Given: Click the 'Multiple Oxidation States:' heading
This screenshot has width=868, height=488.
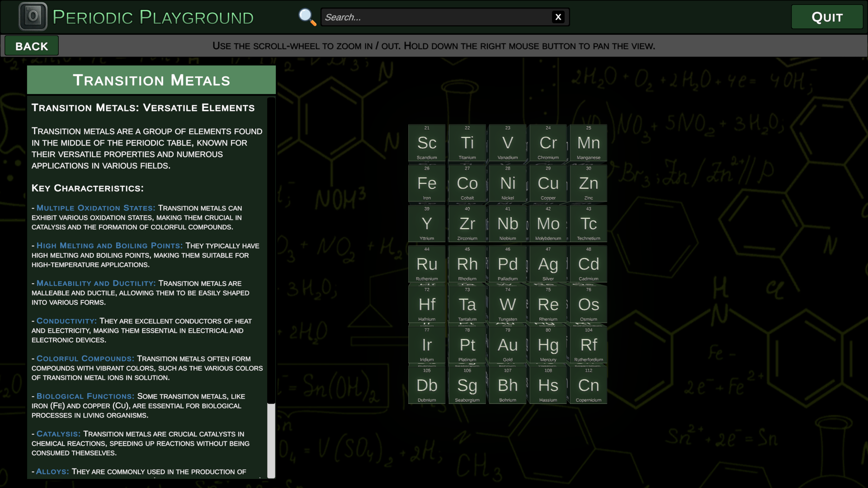Looking at the screenshot, I should pos(96,208).
